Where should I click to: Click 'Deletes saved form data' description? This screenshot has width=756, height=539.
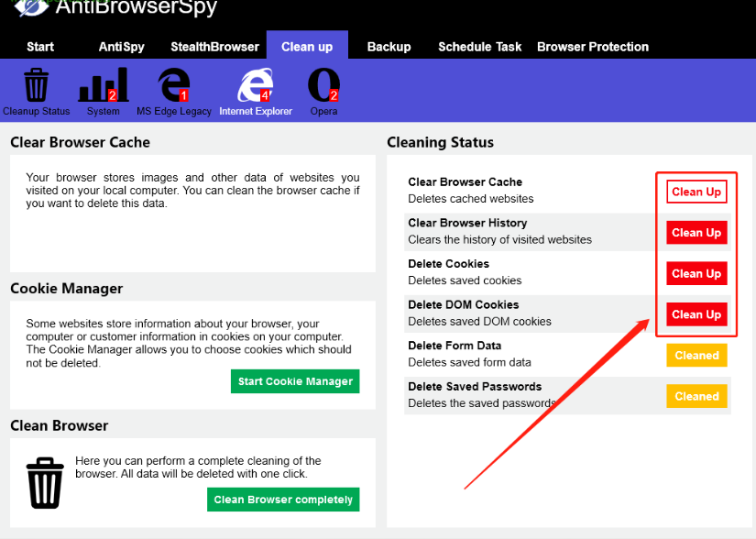pos(469,363)
